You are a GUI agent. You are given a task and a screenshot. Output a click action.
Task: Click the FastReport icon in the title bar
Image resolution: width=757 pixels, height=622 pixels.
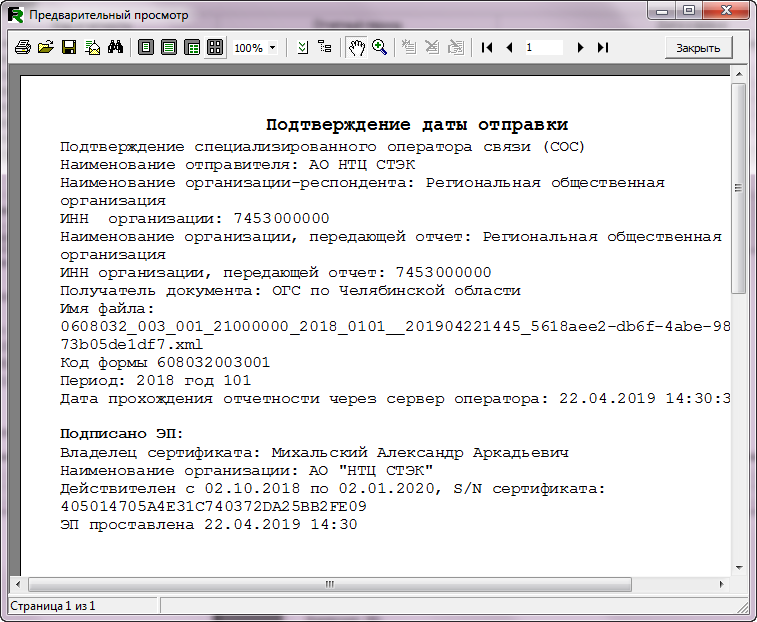pos(16,15)
